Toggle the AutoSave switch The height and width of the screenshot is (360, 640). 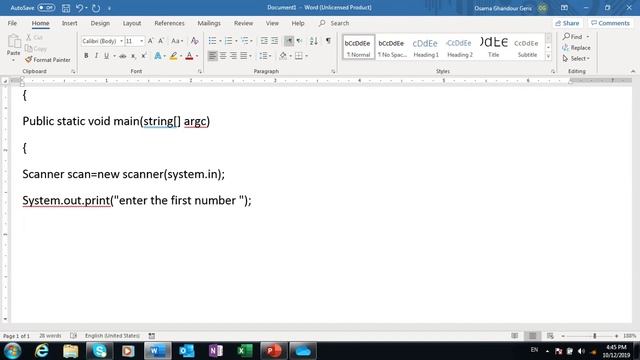pyautogui.click(x=46, y=8)
